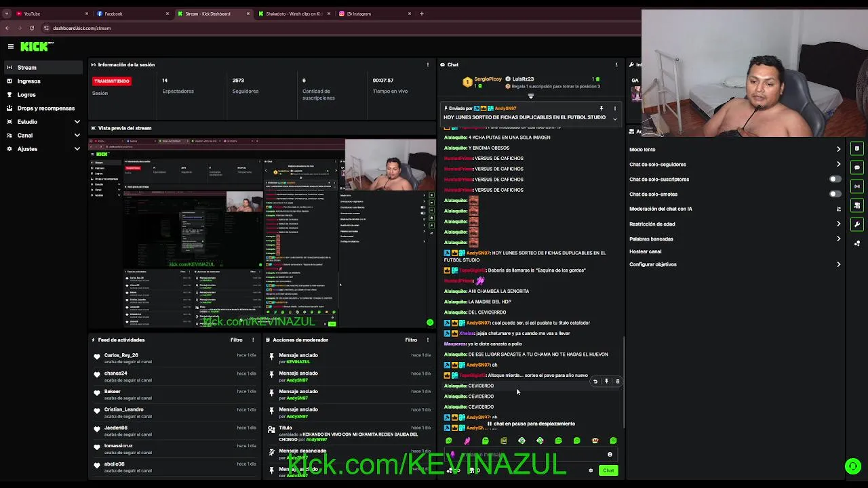Open Acciones de moderador three-dot menu
The width and height of the screenshot is (868, 488).
tap(427, 340)
